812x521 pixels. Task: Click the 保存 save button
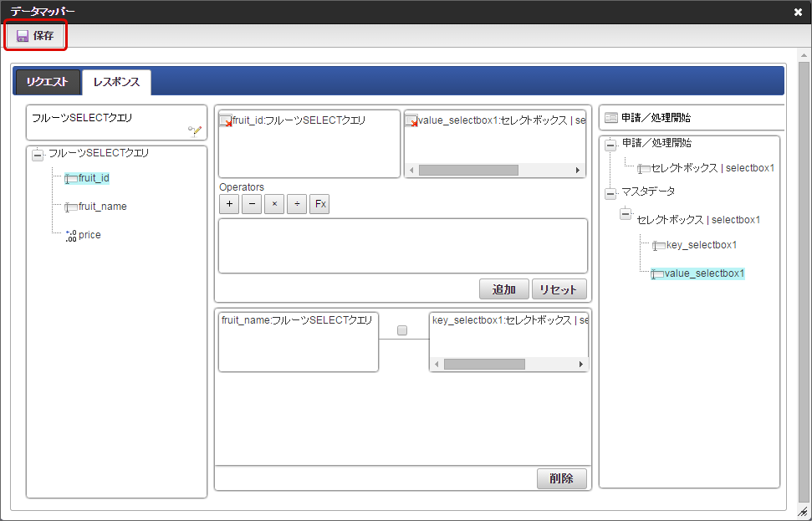(35, 36)
